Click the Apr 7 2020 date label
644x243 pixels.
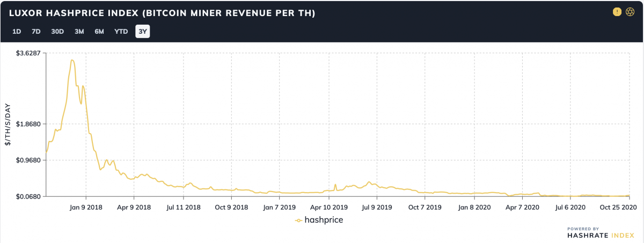522,206
